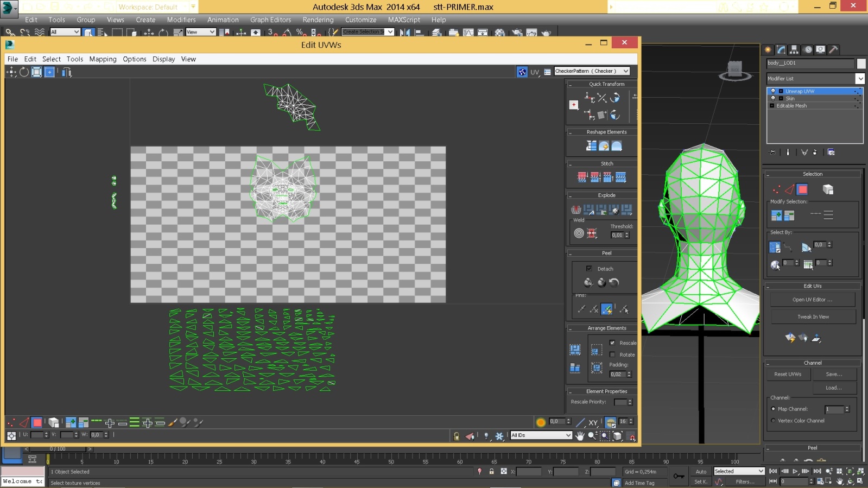This screenshot has height=488, width=868.
Task: Toggle Select Element cube icon in bottom bar
Action: point(53,422)
